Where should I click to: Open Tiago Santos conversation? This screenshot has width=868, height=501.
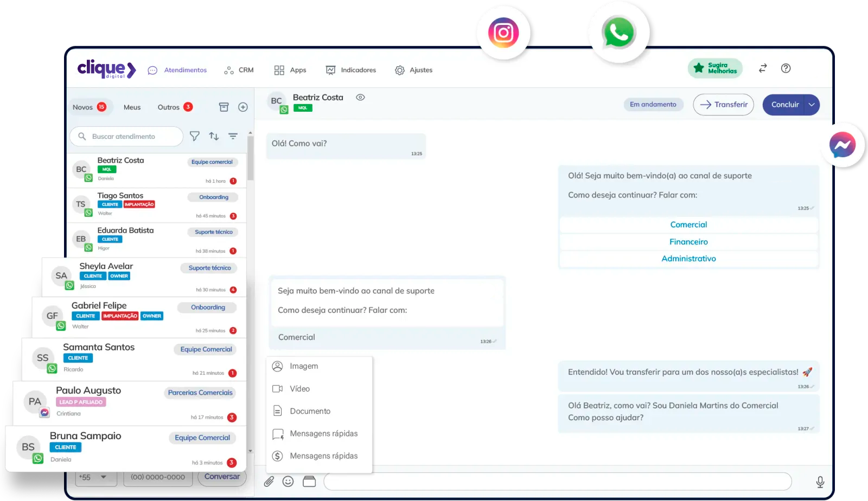click(156, 205)
